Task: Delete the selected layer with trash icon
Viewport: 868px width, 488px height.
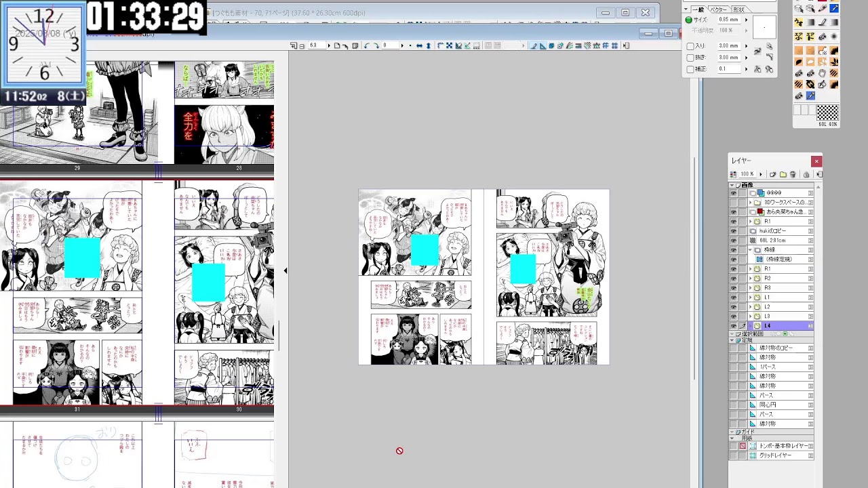Action: click(793, 174)
